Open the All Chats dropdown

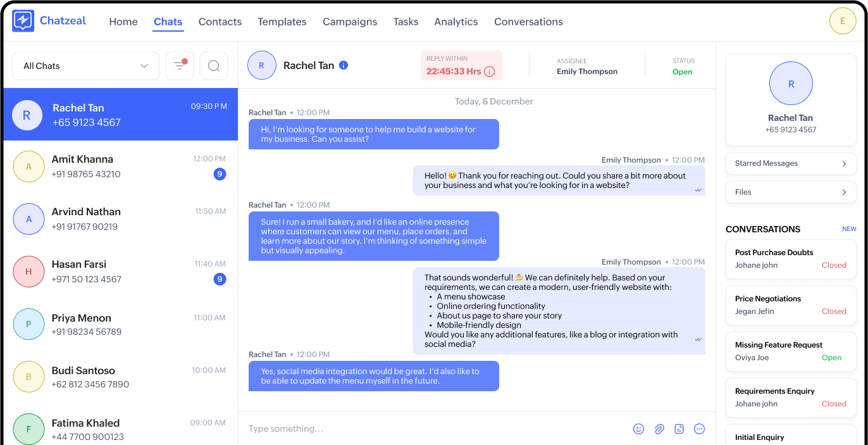click(86, 66)
